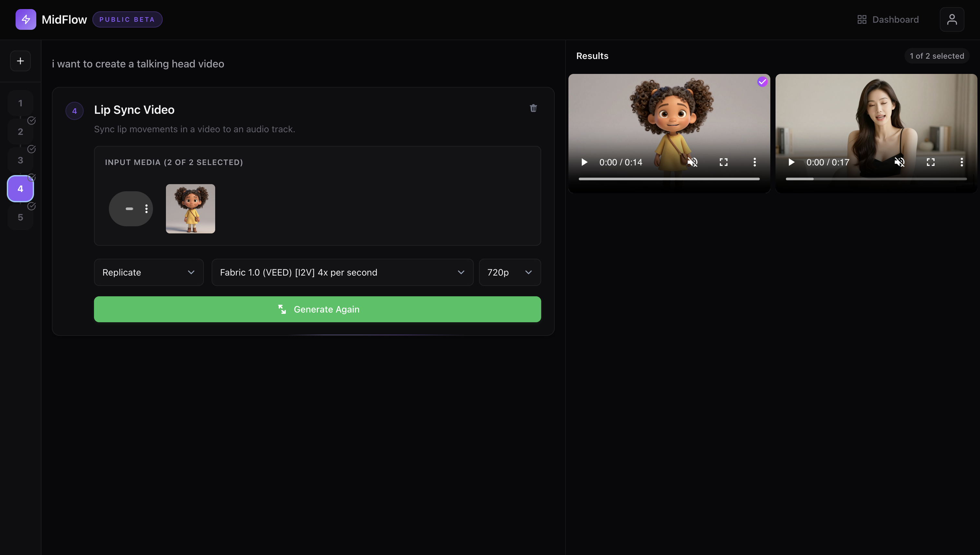Unmute the woman result video

[x=899, y=162]
